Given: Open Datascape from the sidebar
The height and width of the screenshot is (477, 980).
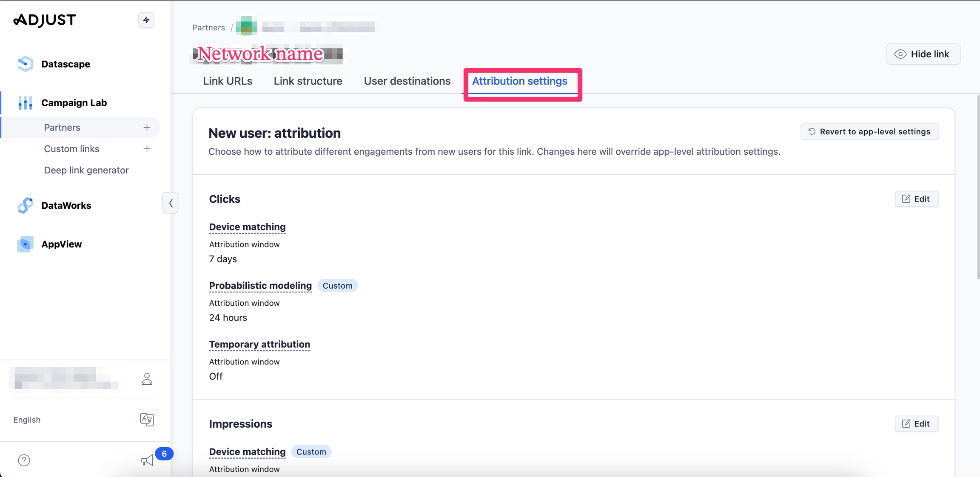Looking at the screenshot, I should [x=66, y=64].
